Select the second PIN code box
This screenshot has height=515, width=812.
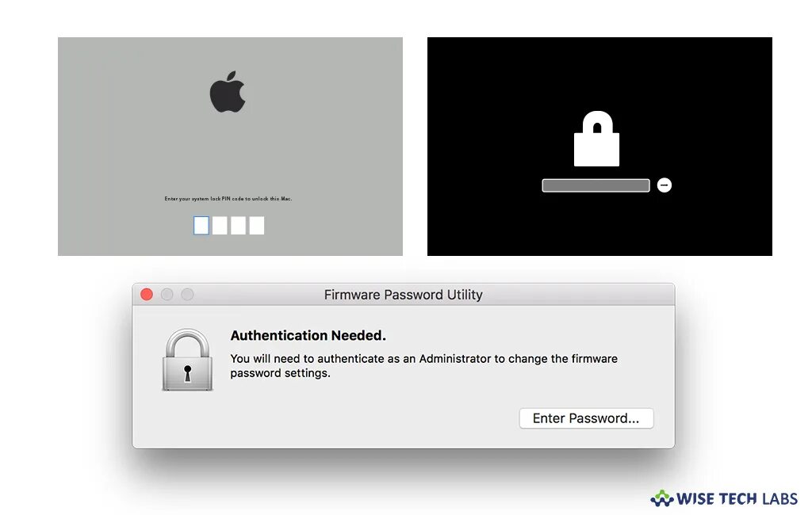220,226
